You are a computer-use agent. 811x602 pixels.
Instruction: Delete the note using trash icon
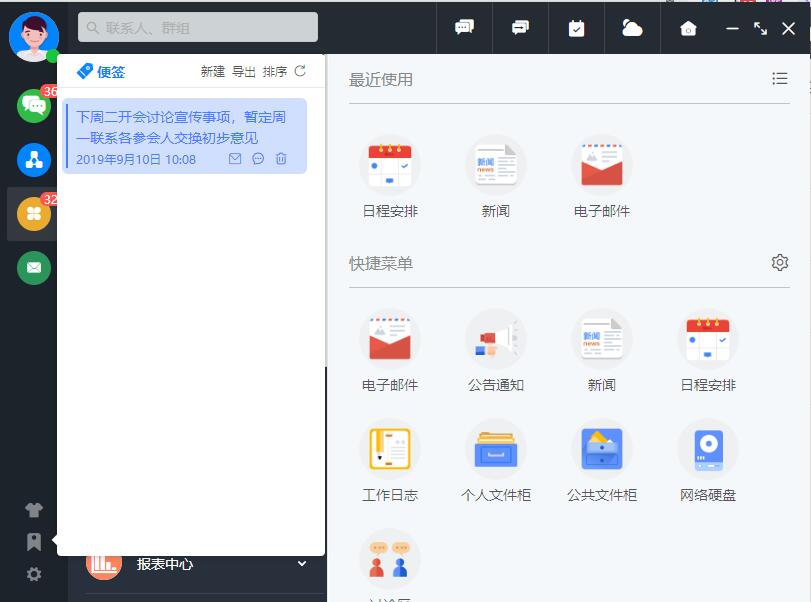point(281,159)
